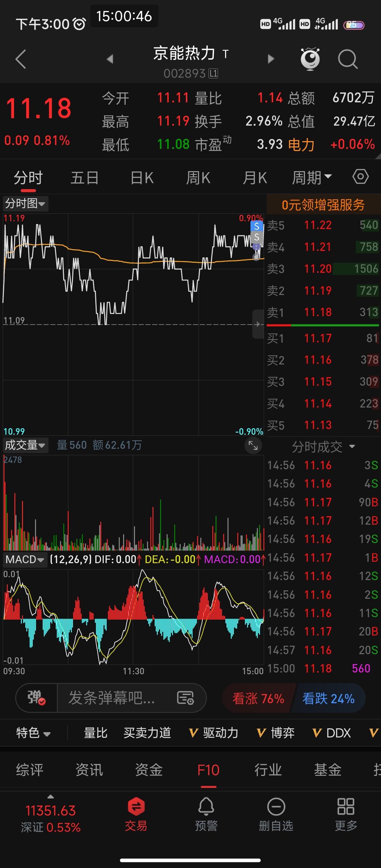381x868 pixels.
Task: Open the 周期 period dropdown
Action: [x=312, y=177]
